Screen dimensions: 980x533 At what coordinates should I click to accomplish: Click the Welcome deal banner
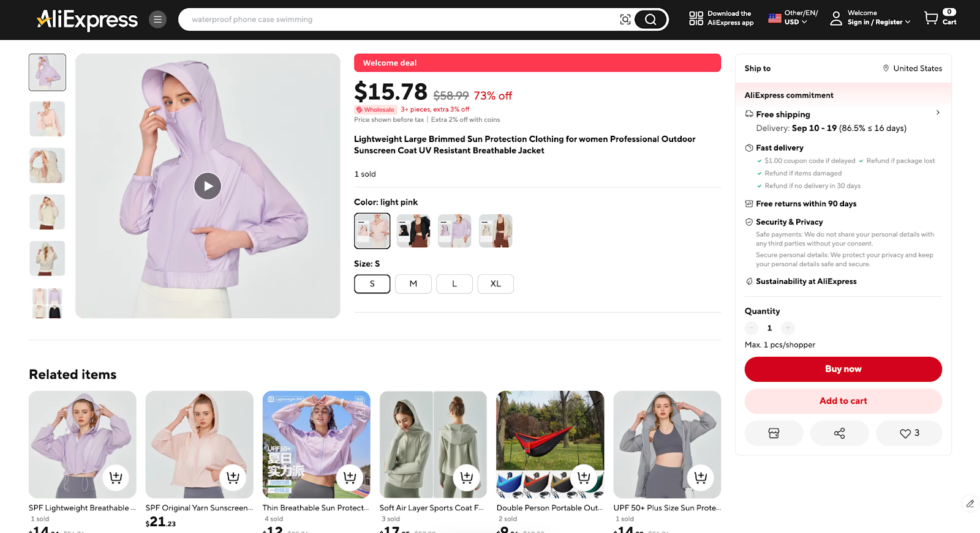(x=537, y=63)
